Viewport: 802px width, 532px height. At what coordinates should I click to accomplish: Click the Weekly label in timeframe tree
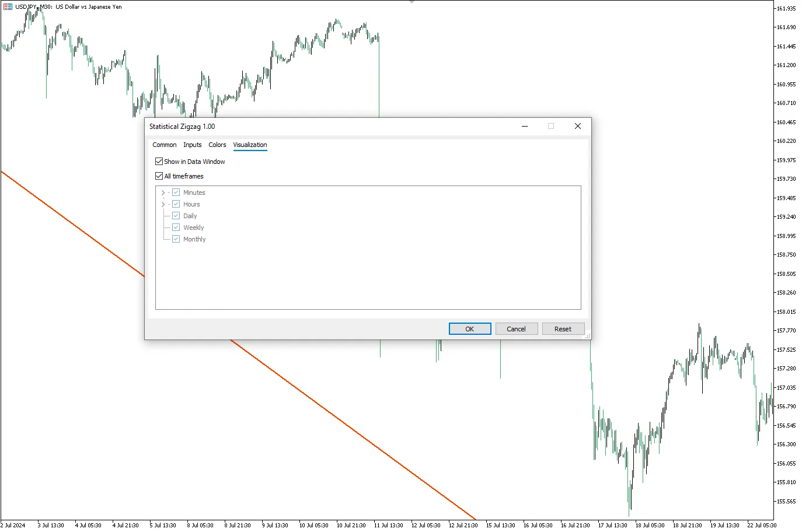pos(194,228)
